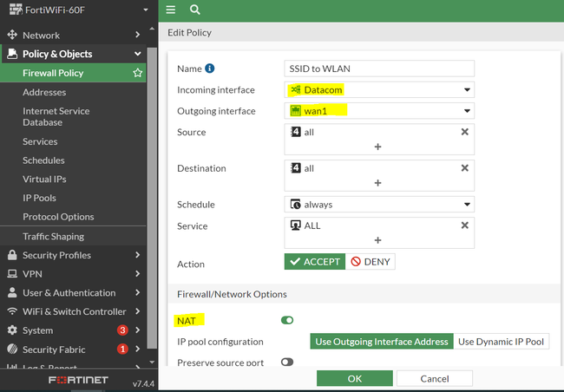564x392 pixels.
Task: Expand the Security Profiles chevron
Action: tap(137, 255)
